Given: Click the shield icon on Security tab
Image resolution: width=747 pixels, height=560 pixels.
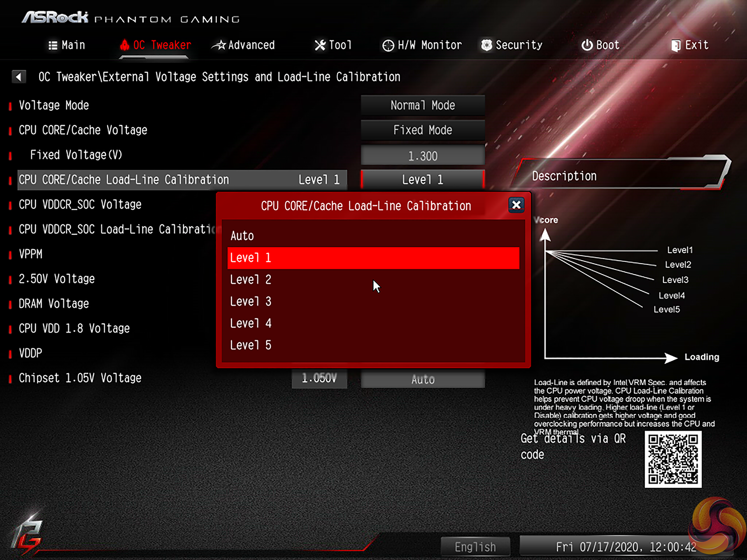Looking at the screenshot, I should pyautogui.click(x=486, y=45).
